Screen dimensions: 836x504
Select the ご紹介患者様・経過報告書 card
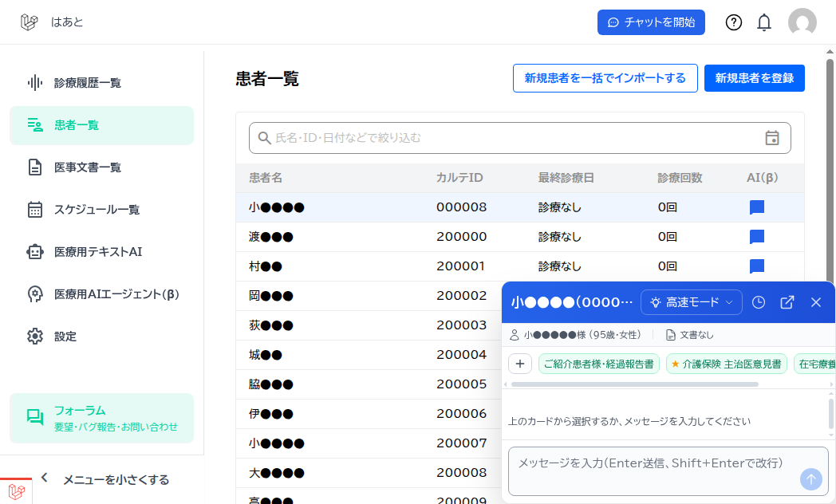click(x=599, y=363)
